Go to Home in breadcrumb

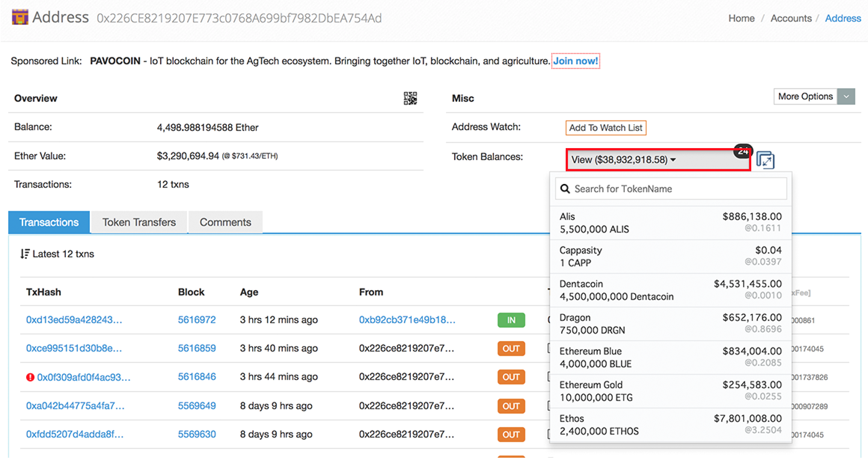(x=741, y=18)
